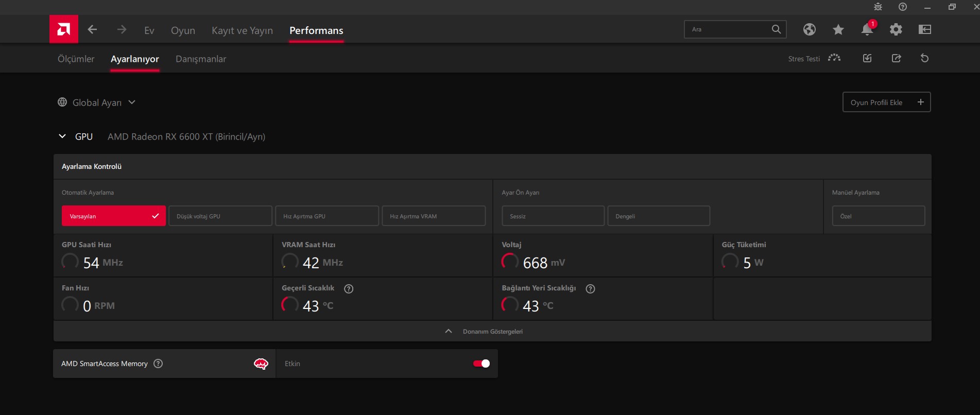Click the Etkin status label
Image resolution: width=980 pixels, height=415 pixels.
[x=293, y=364]
